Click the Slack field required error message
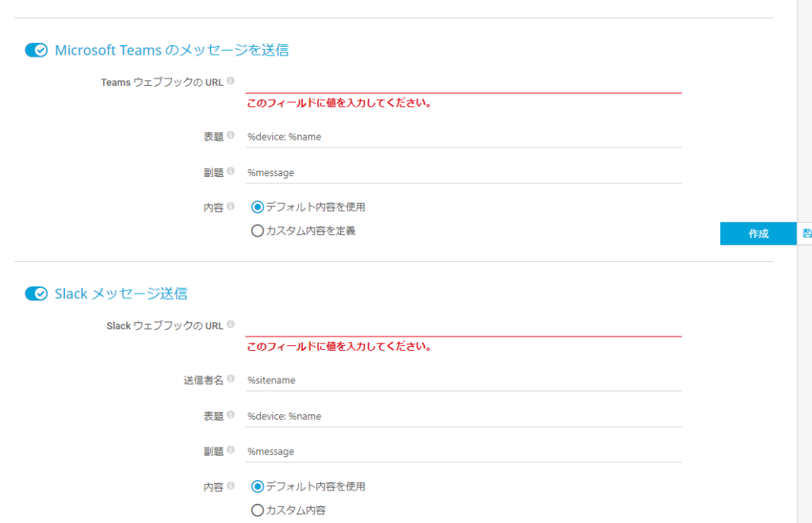The height and width of the screenshot is (523, 812). (339, 347)
